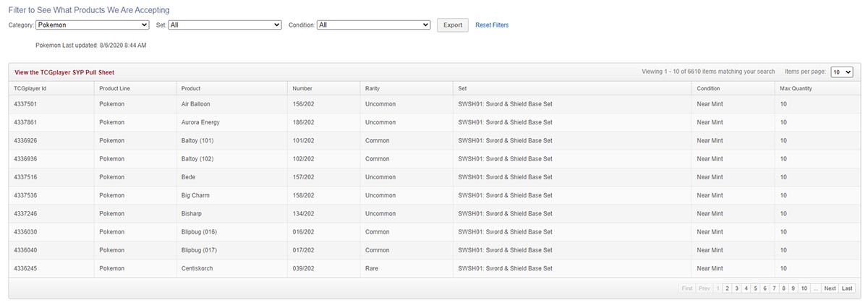Select the Aurora Energy product cell
The height and width of the screenshot is (308, 868).
pyautogui.click(x=231, y=122)
